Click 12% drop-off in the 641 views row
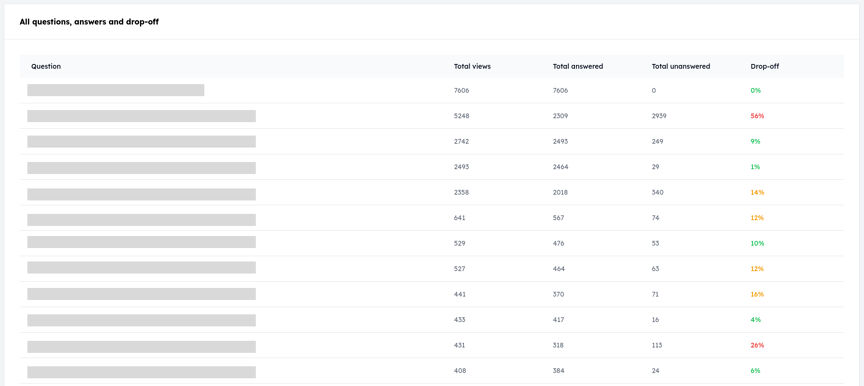864x386 pixels. point(757,218)
